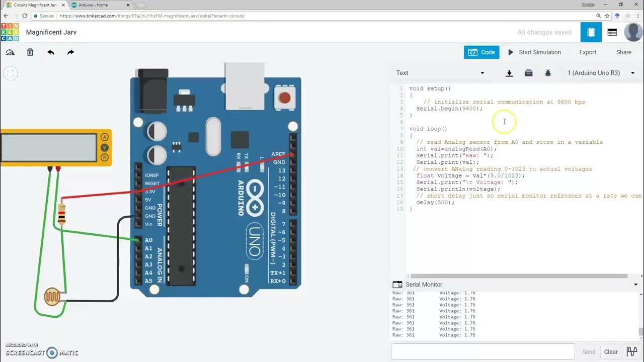
Task: Click the browser zoom magnifier icon
Action: [598, 16]
